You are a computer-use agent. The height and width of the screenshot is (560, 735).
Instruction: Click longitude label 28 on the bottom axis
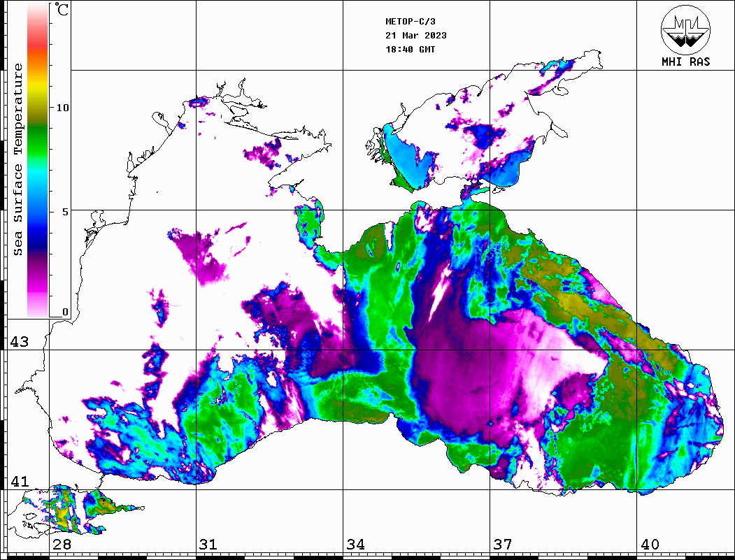(62, 545)
